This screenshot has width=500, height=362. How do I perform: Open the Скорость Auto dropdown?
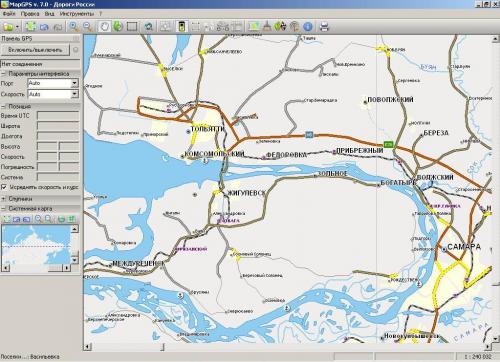coord(75,94)
